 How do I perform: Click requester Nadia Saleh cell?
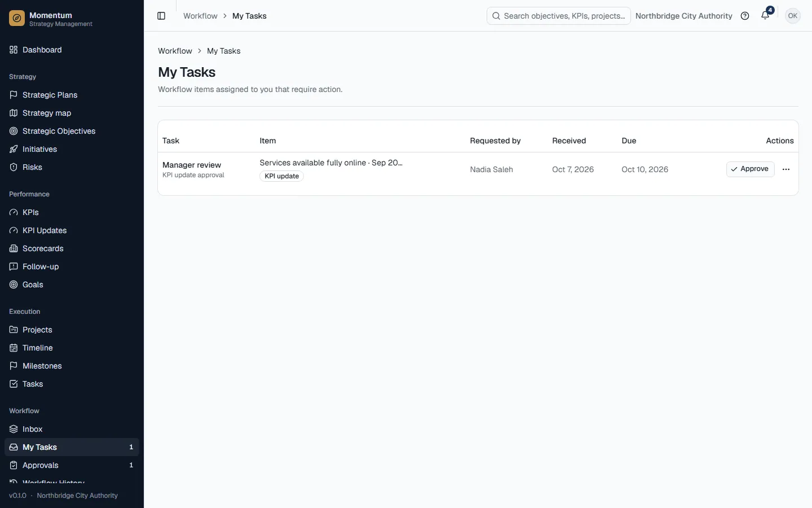click(x=491, y=169)
